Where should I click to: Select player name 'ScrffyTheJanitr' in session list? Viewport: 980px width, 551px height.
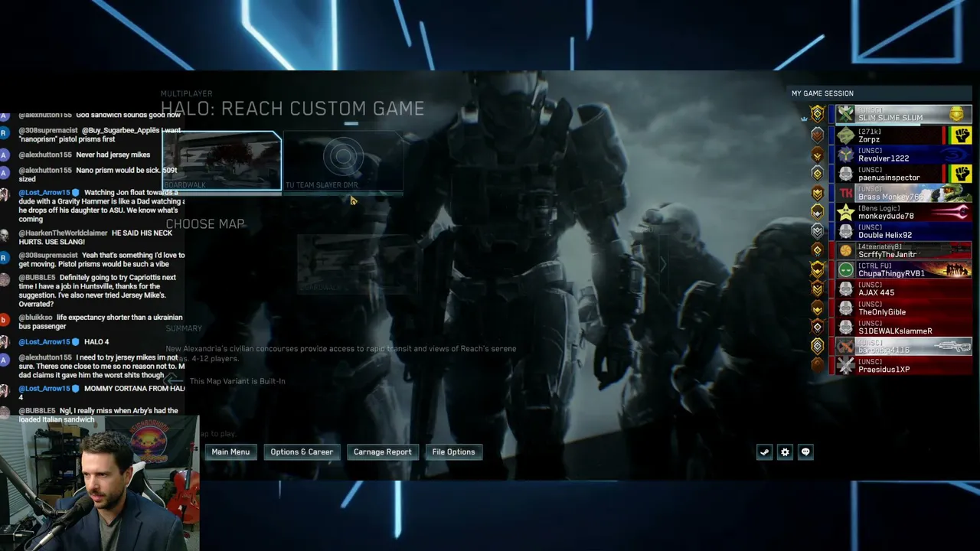[x=887, y=254]
